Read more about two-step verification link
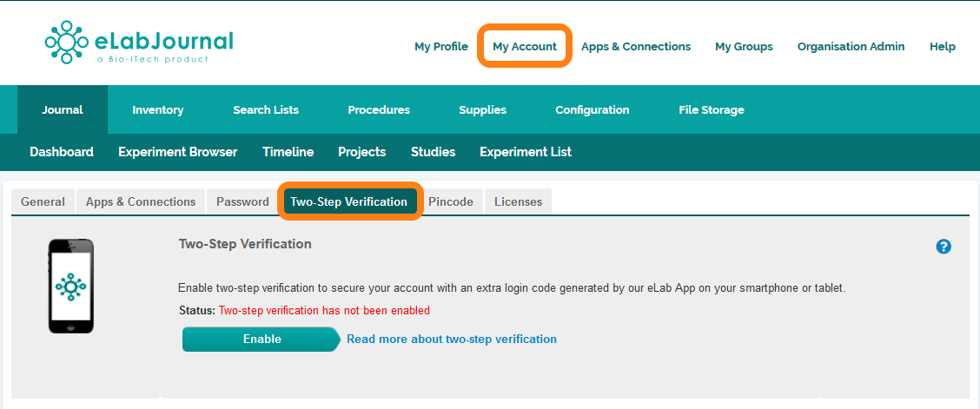 tap(452, 340)
